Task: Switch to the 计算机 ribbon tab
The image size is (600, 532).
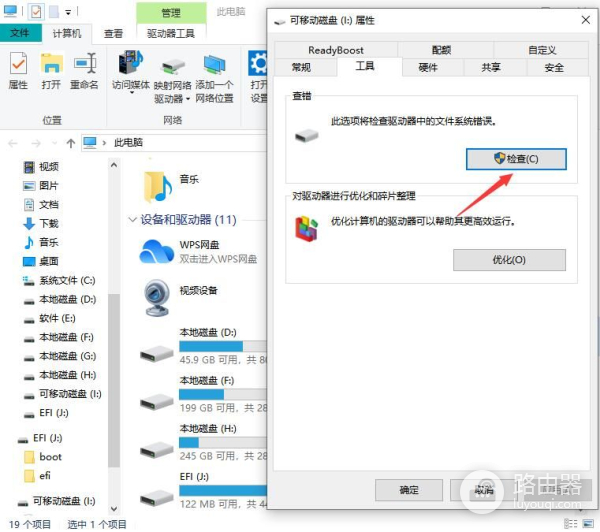Action: [x=67, y=34]
